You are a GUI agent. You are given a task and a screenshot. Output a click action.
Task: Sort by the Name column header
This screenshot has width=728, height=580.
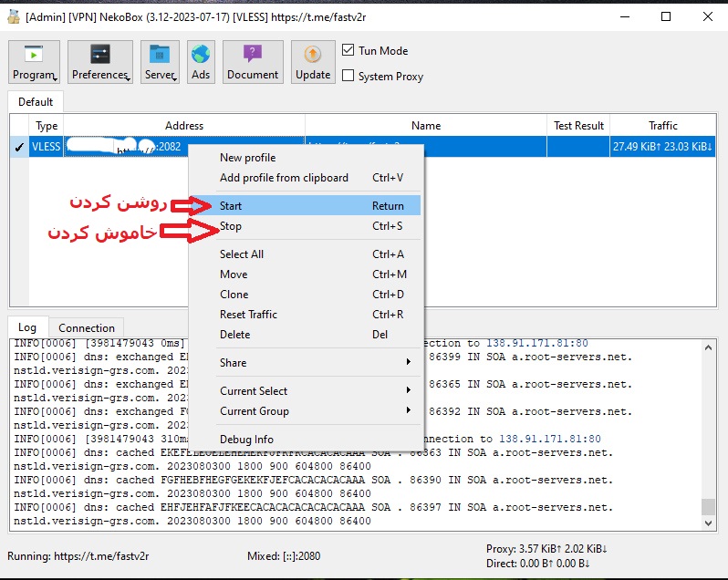[x=426, y=126]
